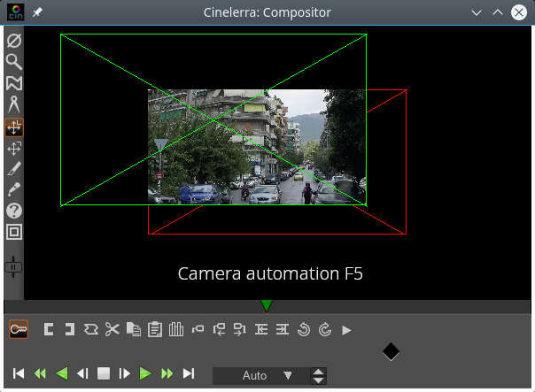Select the ruler measuring tool

(x=14, y=104)
